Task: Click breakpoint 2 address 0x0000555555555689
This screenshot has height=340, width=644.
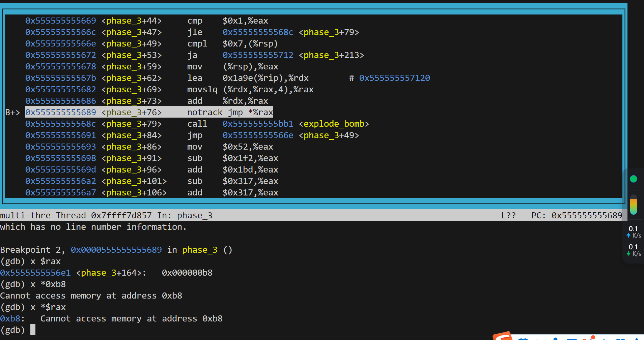Action: coord(116,250)
